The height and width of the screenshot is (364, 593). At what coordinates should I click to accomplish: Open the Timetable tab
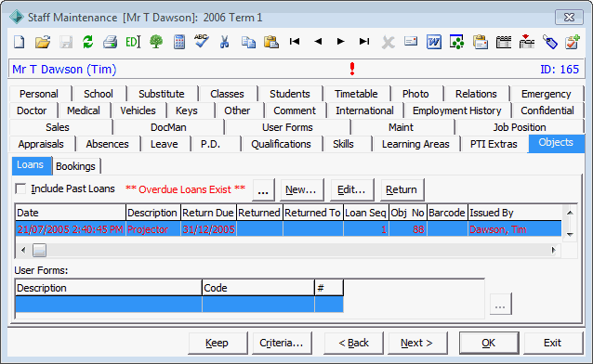[356, 94]
